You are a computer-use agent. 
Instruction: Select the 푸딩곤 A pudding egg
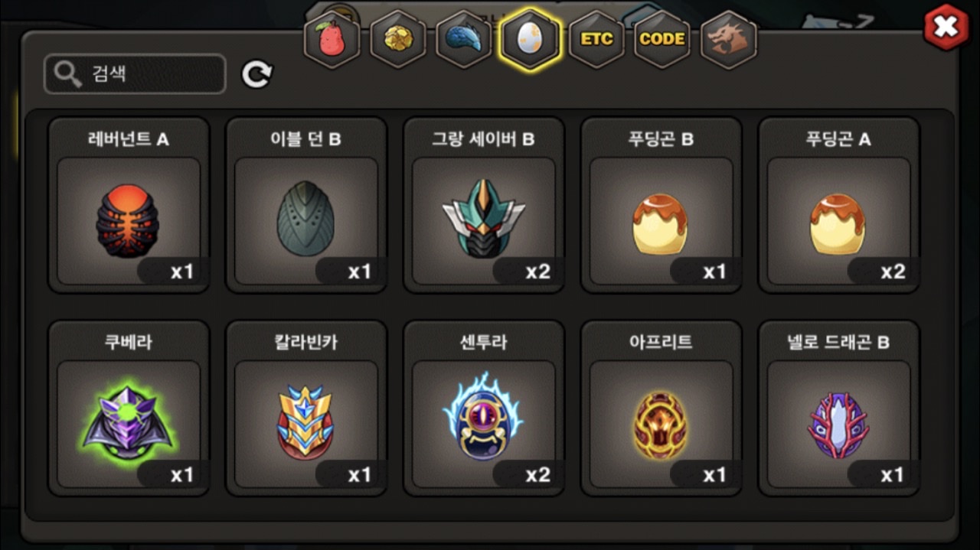839,205
